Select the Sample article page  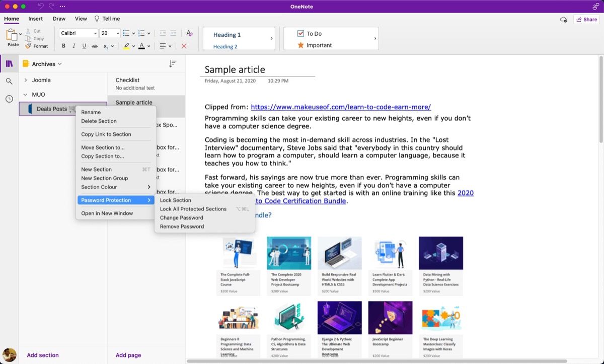pos(133,102)
